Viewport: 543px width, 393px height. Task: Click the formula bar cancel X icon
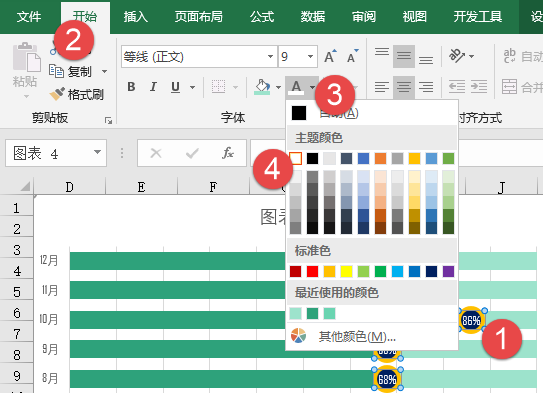tap(156, 153)
